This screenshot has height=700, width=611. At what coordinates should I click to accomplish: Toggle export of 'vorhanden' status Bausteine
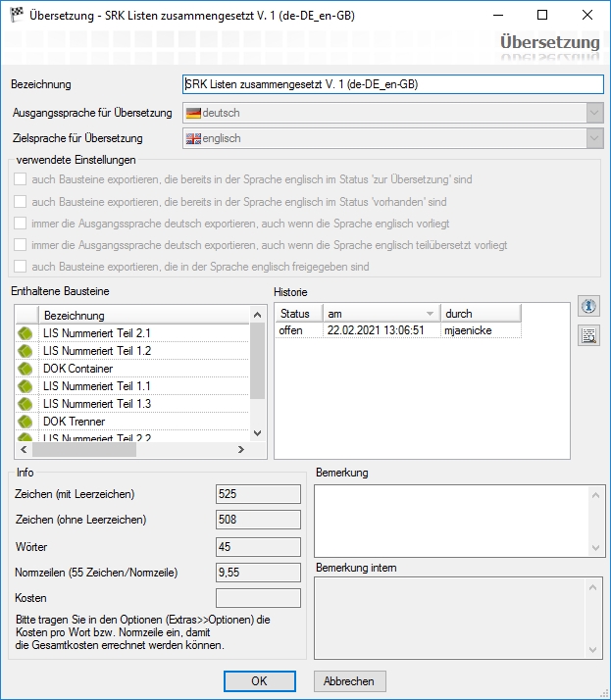pyautogui.click(x=20, y=202)
